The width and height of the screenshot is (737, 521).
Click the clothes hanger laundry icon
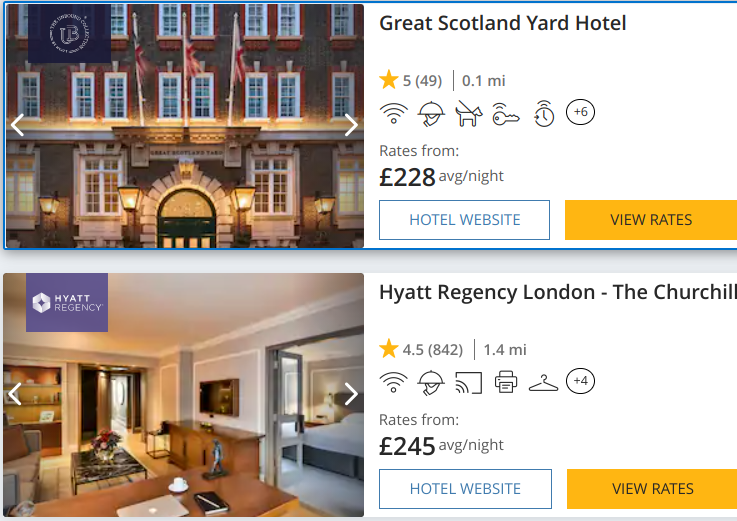tap(543, 383)
